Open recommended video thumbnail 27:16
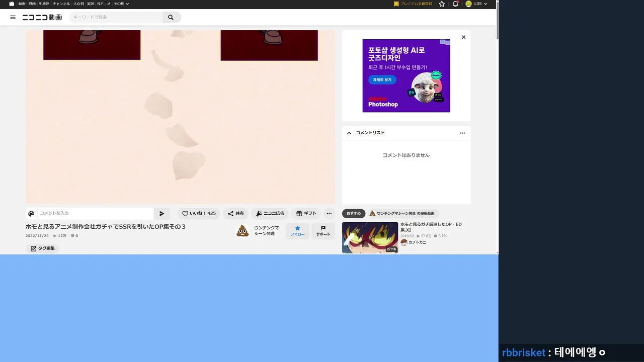Screen dimensions: 644x362 coord(370,237)
